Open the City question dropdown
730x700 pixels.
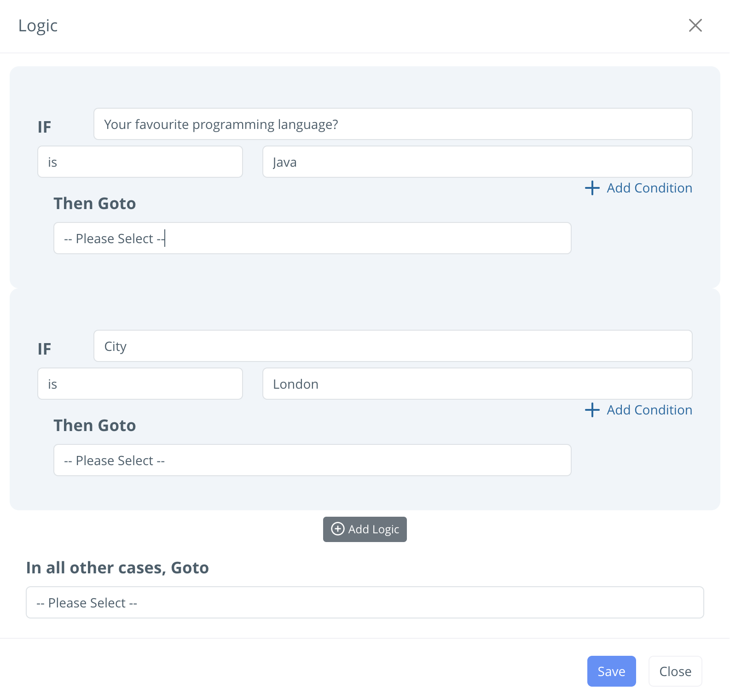[x=393, y=346]
